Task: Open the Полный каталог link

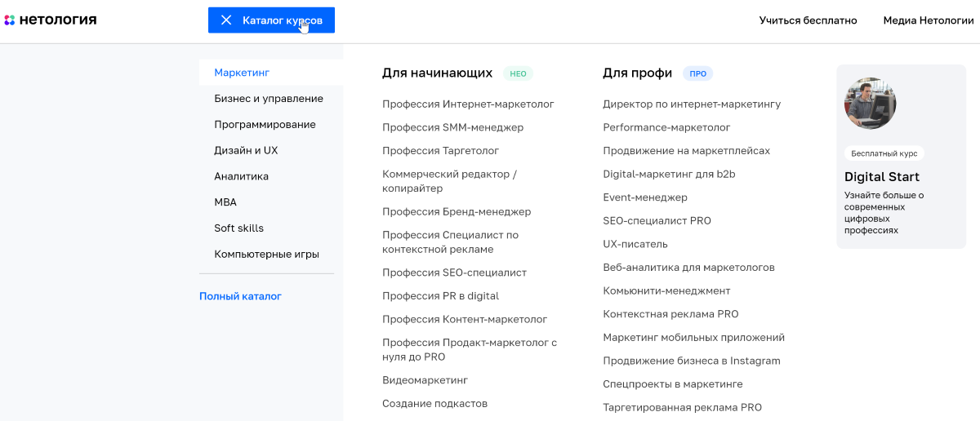Action: click(240, 296)
